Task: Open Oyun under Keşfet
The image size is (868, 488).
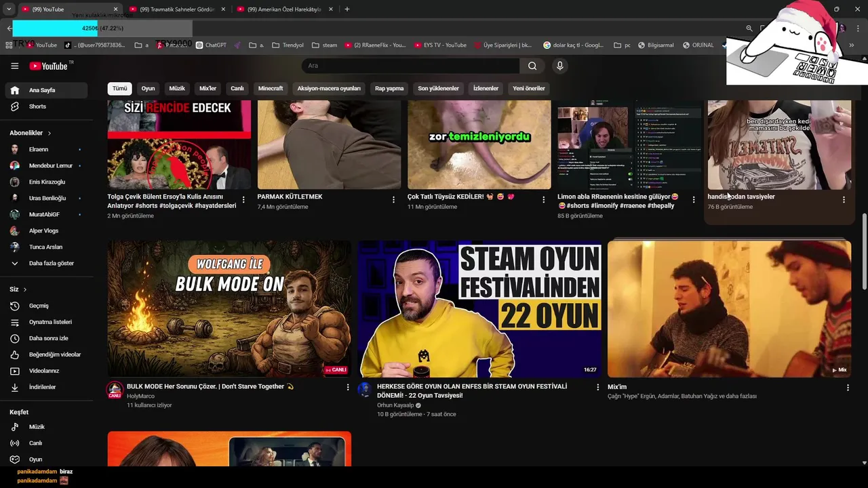Action: [46, 460]
